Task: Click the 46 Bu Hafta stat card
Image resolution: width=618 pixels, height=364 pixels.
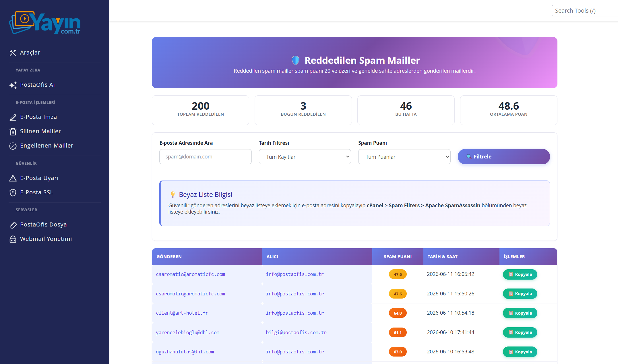Action: (406, 110)
